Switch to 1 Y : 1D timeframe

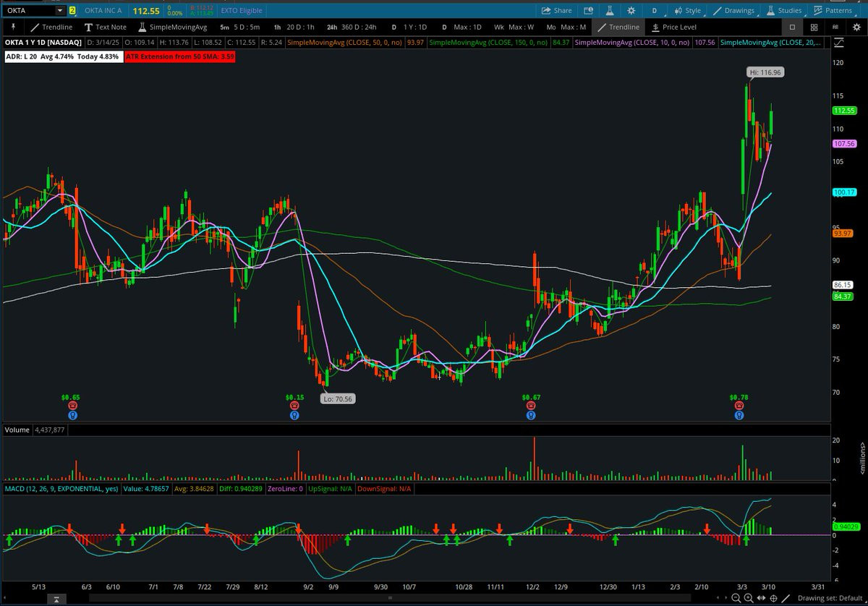pos(409,27)
